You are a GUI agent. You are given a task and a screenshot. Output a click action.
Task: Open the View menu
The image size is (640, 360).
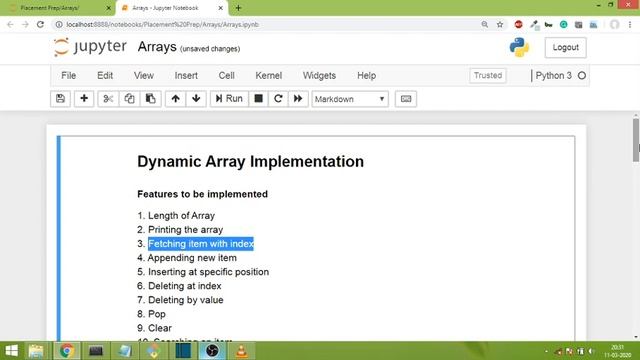click(x=144, y=76)
